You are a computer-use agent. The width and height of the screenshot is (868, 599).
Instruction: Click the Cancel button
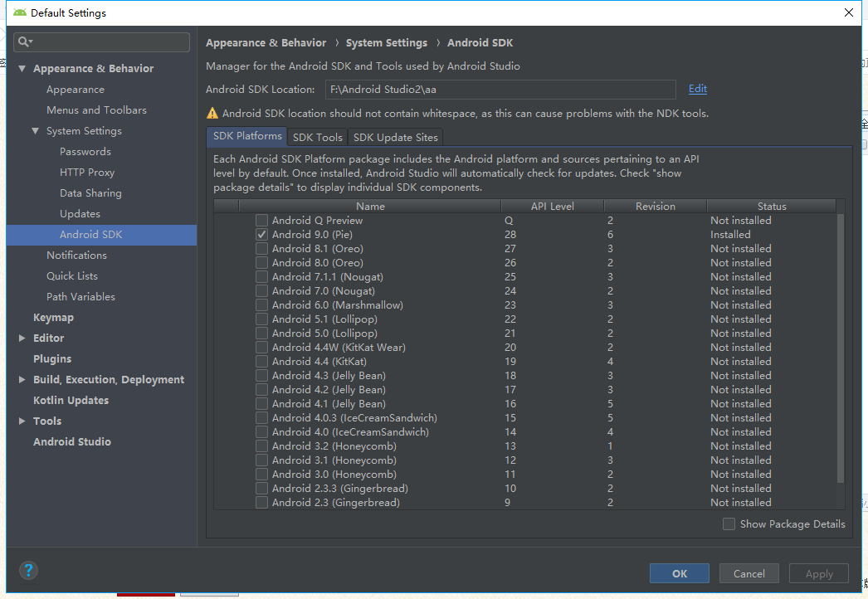pyautogui.click(x=749, y=573)
